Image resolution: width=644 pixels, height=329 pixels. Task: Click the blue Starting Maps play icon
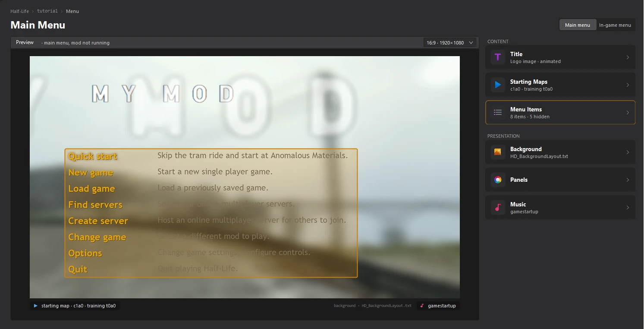click(x=498, y=85)
